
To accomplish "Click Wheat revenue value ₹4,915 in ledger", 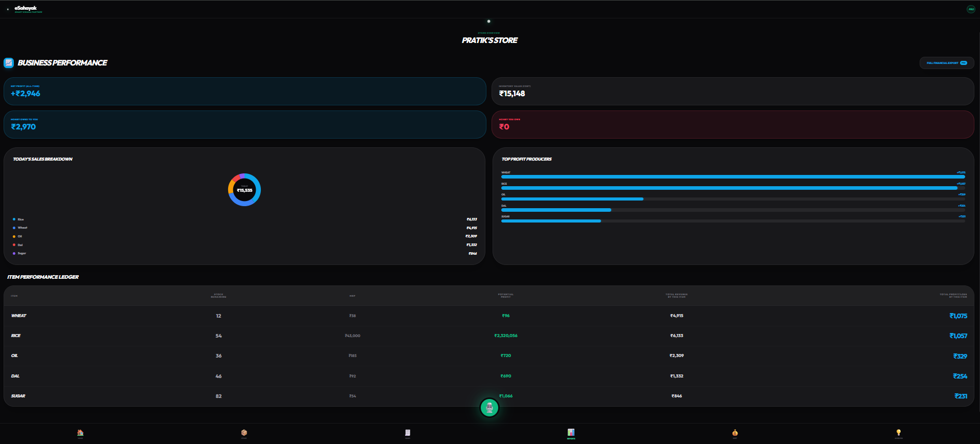I will click(x=677, y=316).
